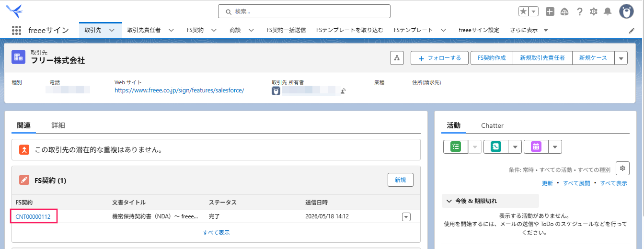
Task: Switch to the 活動 tab
Action: coord(453,125)
